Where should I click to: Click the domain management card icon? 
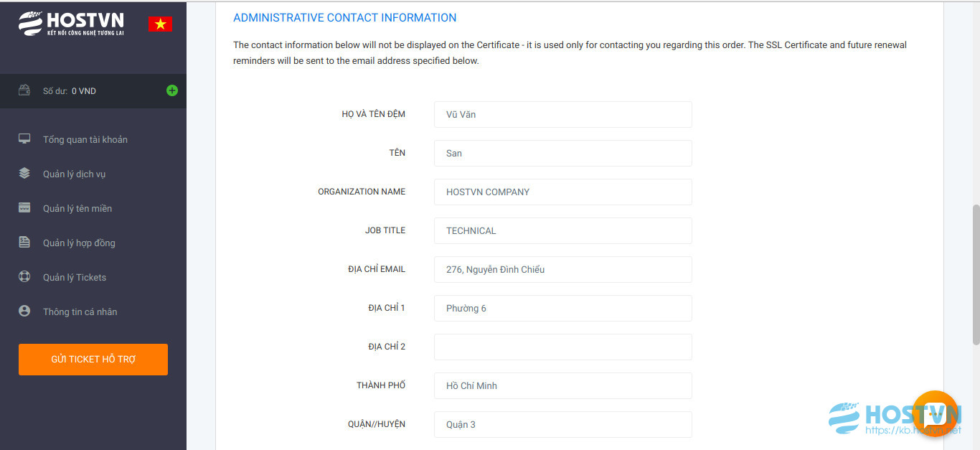coord(24,208)
